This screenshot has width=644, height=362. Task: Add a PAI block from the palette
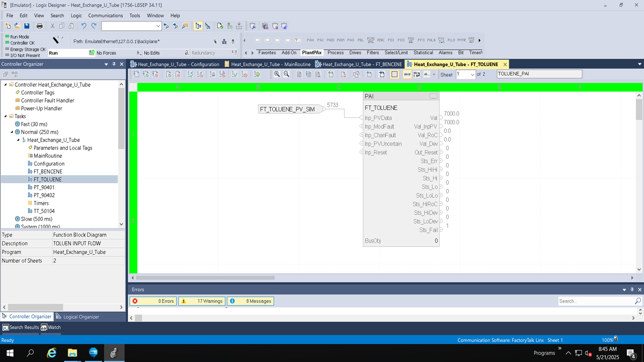[x=320, y=40]
